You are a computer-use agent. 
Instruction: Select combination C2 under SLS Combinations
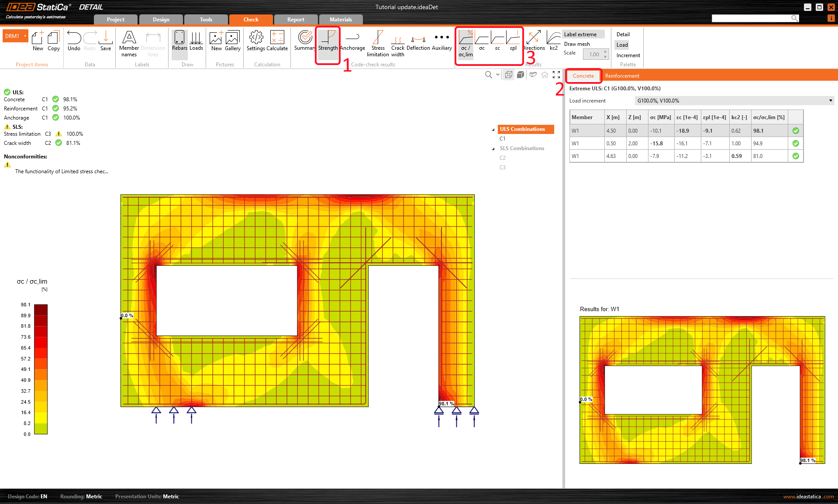(503, 158)
